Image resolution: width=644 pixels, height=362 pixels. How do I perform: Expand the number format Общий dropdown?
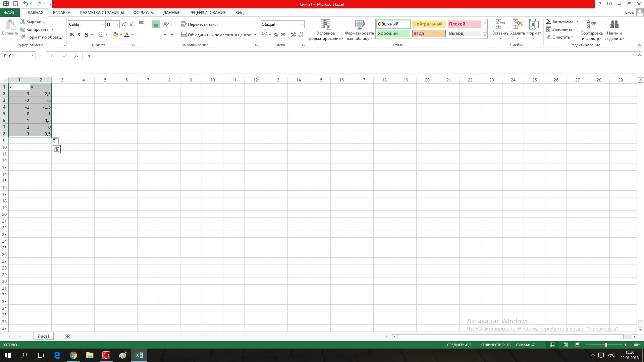pyautogui.click(x=302, y=24)
